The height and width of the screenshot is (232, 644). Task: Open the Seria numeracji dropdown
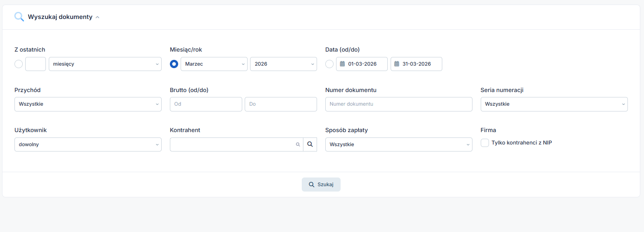pos(554,104)
